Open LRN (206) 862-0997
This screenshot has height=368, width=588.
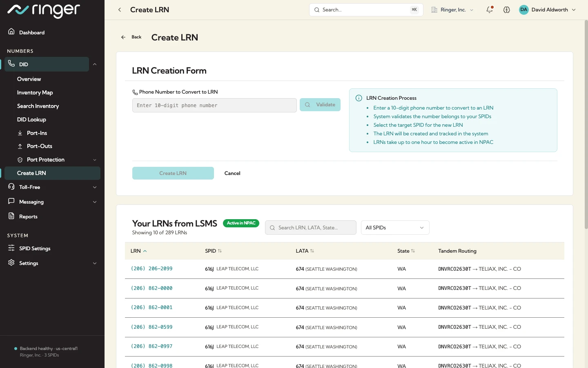pos(151,346)
